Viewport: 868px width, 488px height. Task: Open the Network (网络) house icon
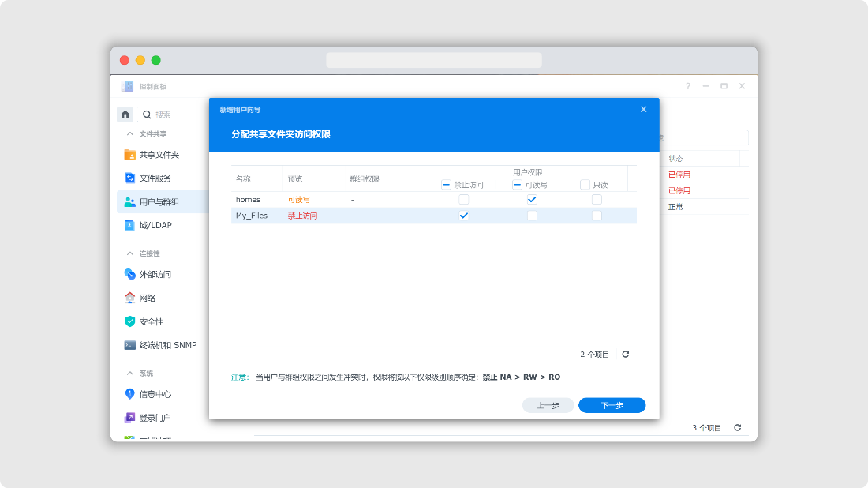[130, 298]
